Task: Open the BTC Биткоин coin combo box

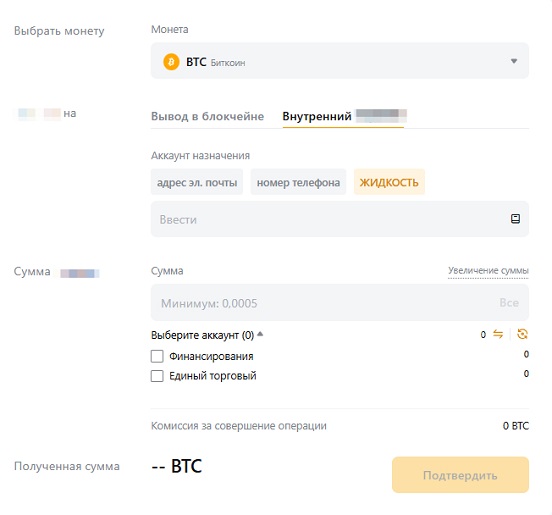Action: (x=340, y=61)
